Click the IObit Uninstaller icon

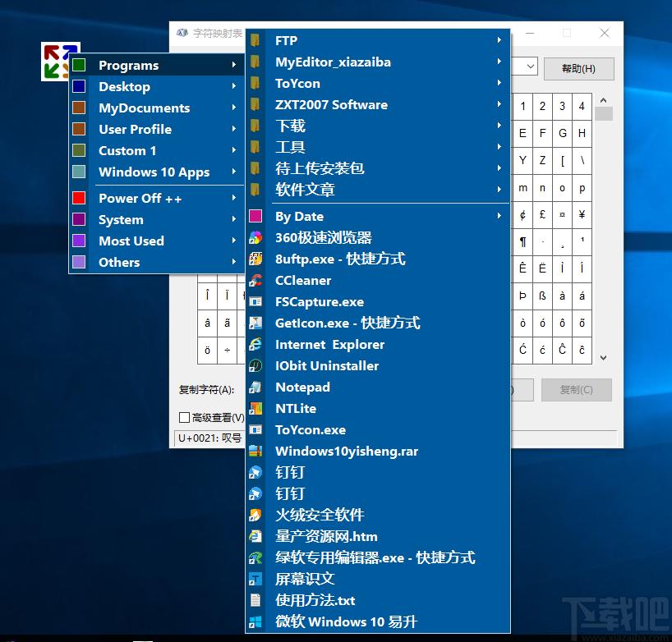pyautogui.click(x=255, y=366)
